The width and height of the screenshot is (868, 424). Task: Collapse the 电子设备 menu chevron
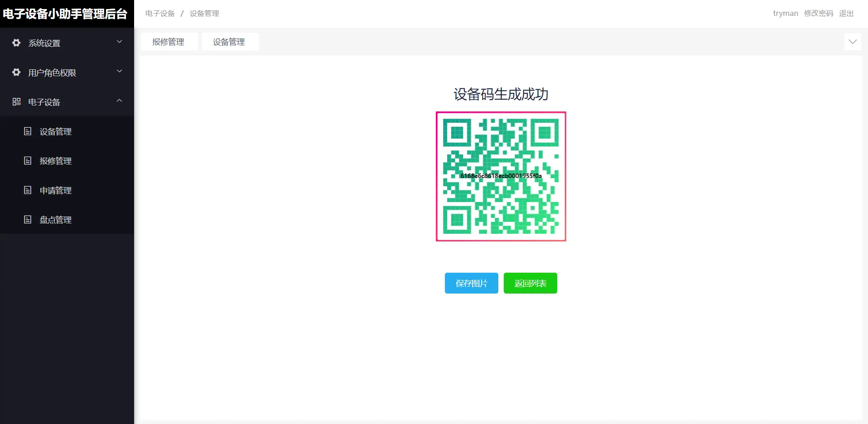[x=120, y=101]
